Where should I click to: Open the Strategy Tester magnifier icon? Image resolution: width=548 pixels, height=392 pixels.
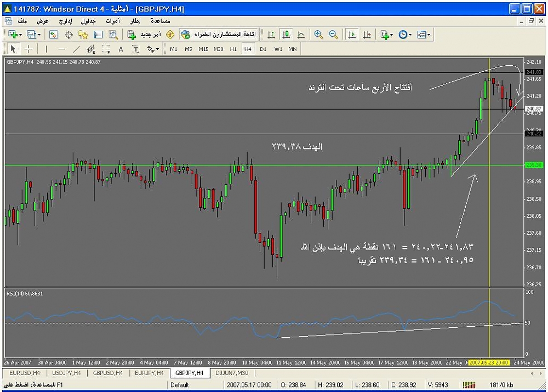(x=113, y=35)
